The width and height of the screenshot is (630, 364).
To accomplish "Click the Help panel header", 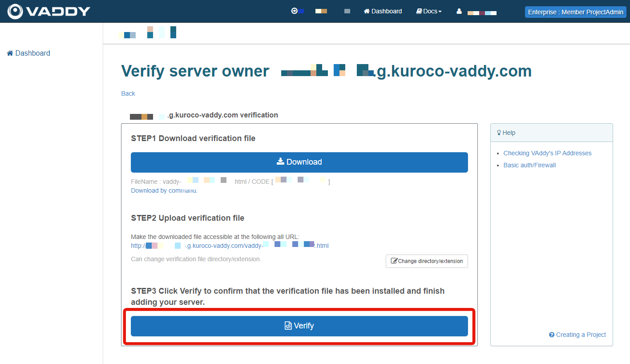I will (552, 133).
